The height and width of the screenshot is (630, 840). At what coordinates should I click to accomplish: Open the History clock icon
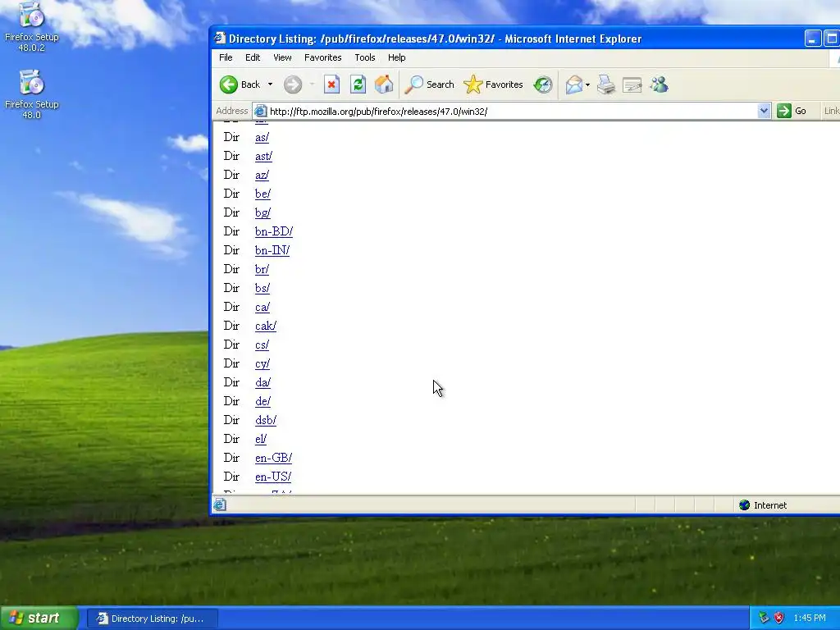tap(543, 84)
